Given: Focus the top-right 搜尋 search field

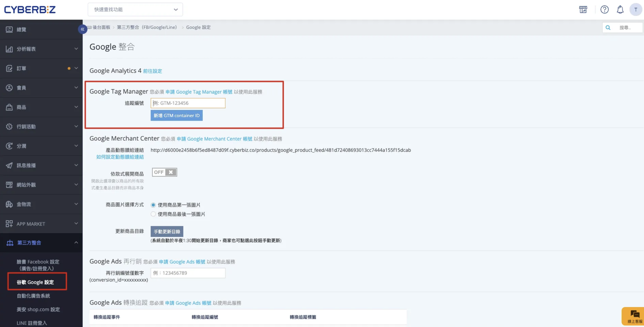Looking at the screenshot, I should [x=622, y=27].
